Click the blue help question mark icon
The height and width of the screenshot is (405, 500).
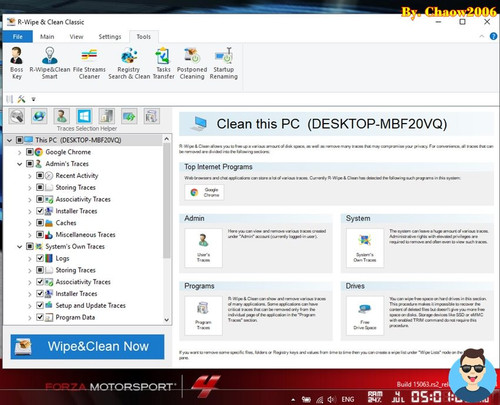[x=493, y=36]
